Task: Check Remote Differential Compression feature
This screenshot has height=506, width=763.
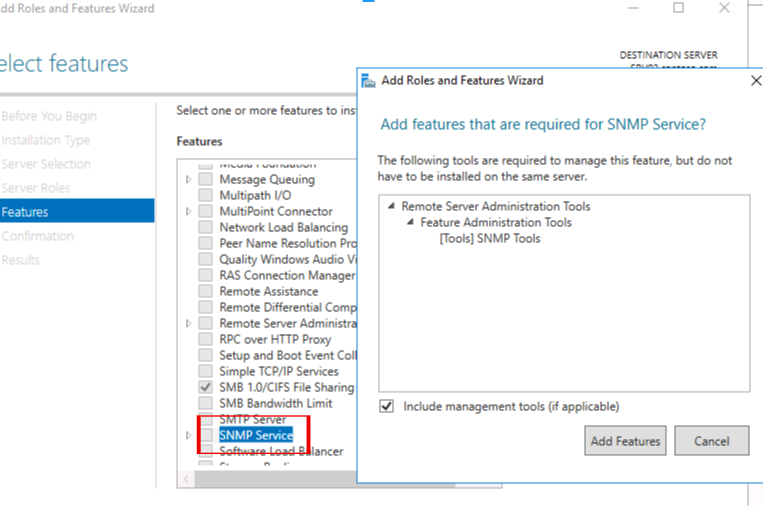Action: pyautogui.click(x=205, y=307)
